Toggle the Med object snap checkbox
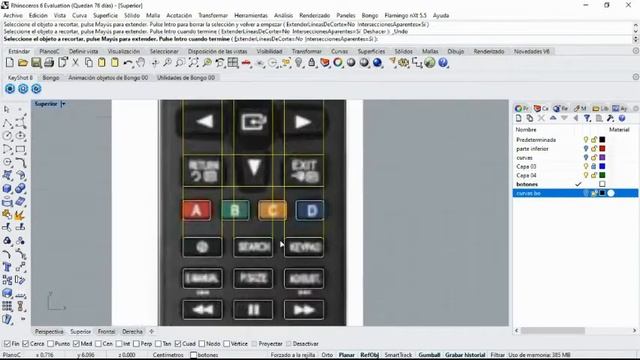This screenshot has height=360, width=640. point(76,344)
